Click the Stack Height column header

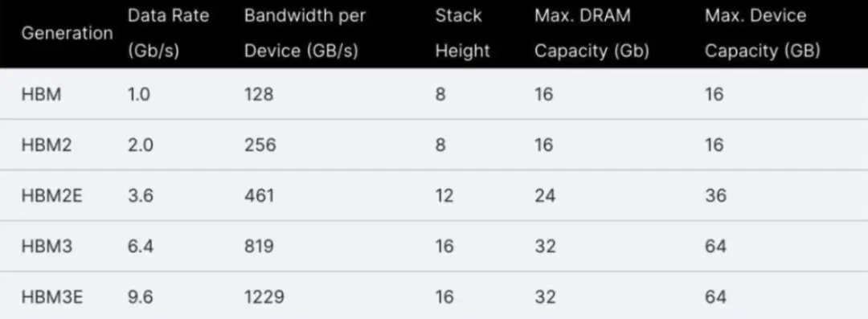[462, 33]
